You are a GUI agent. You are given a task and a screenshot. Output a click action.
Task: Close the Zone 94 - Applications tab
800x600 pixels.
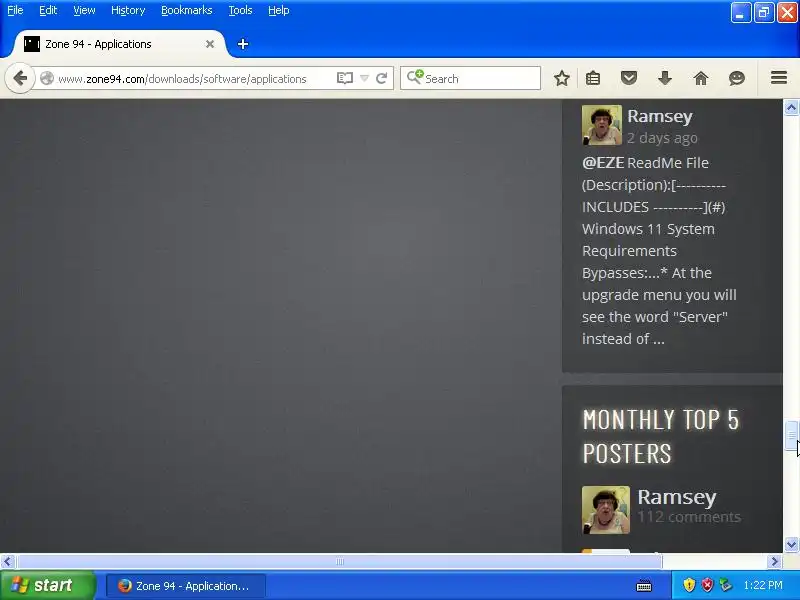click(210, 44)
